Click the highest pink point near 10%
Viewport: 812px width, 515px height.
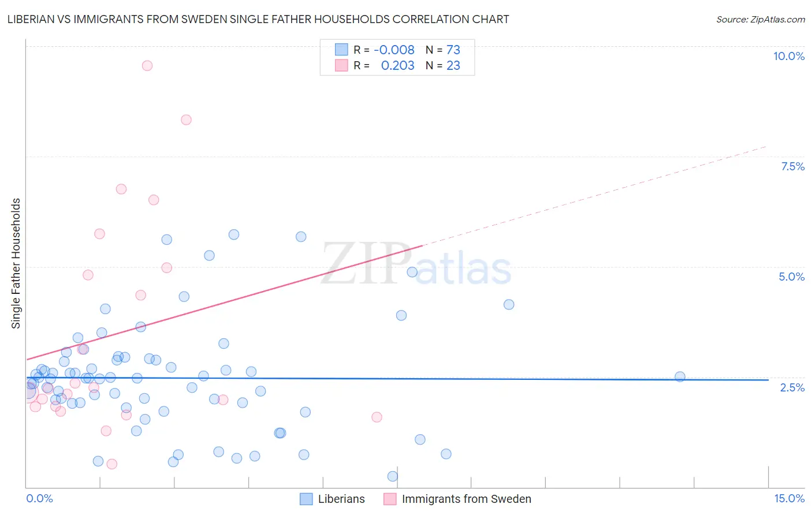pos(147,66)
